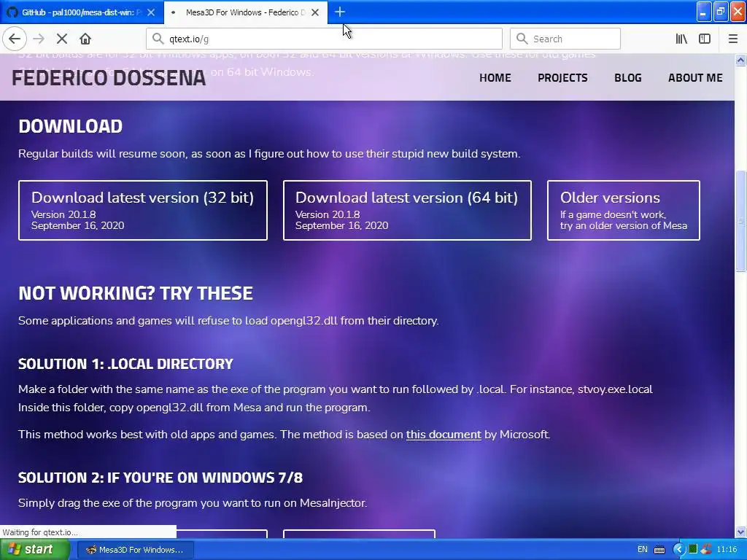Click the magnifier icon in the address bar
The width and height of the screenshot is (747, 560).
coord(158,39)
